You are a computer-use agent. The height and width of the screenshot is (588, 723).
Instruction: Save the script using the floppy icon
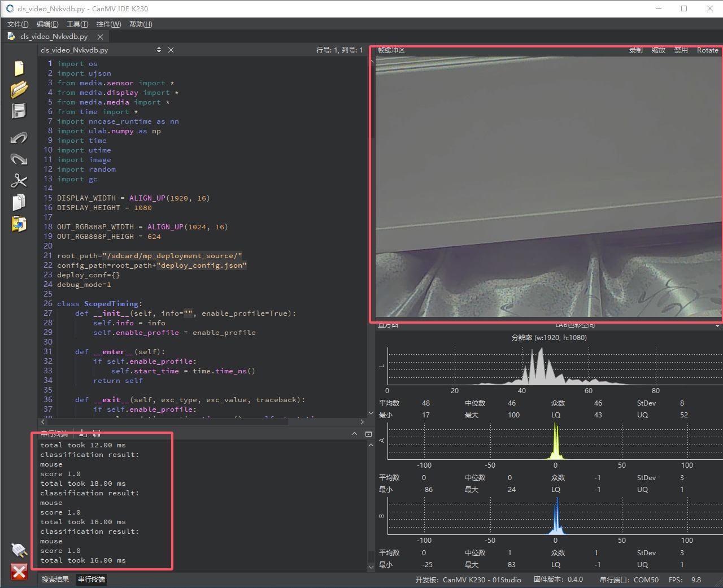(x=19, y=111)
